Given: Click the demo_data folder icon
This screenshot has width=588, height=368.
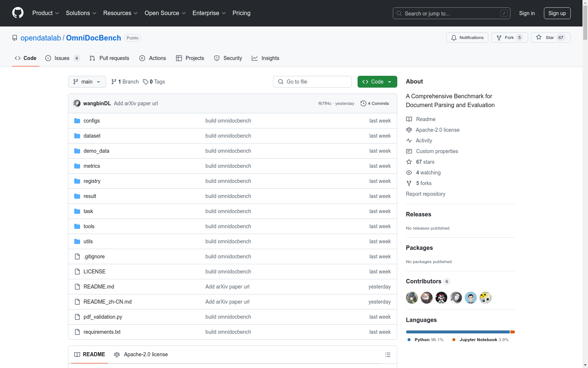Looking at the screenshot, I should [x=77, y=151].
